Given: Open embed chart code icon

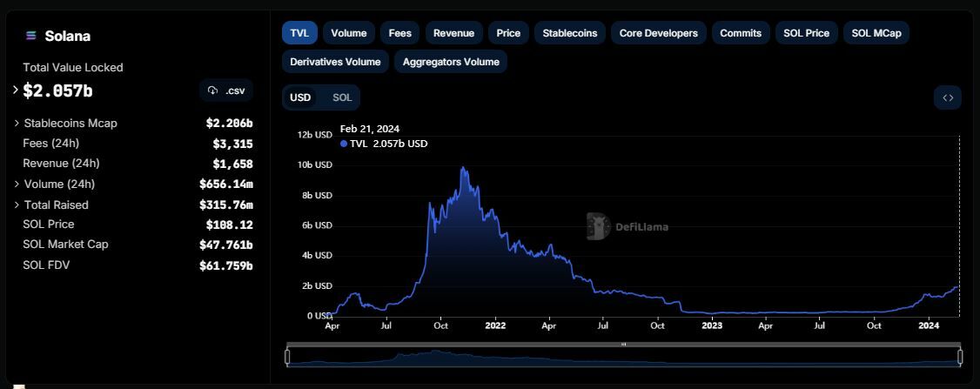Looking at the screenshot, I should 948,97.
